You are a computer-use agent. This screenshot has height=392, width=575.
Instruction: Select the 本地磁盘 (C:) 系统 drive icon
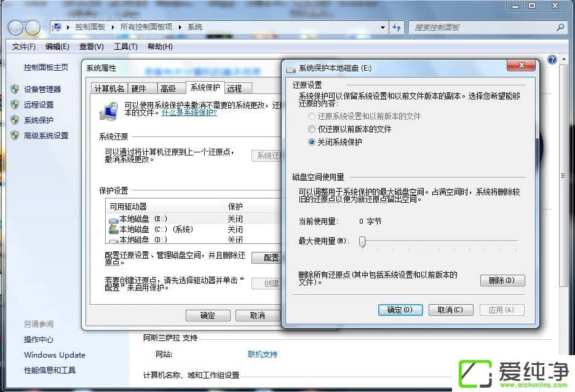point(114,229)
